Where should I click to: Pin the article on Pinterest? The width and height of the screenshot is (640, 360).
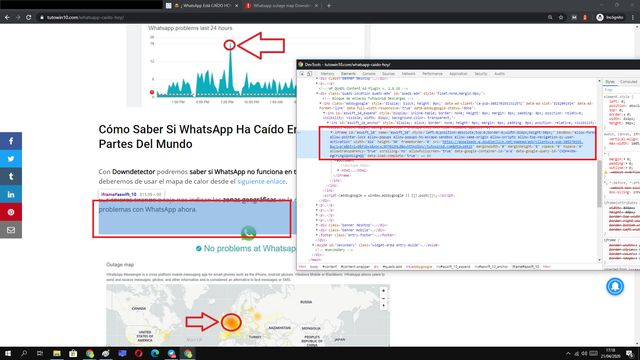coord(11,212)
